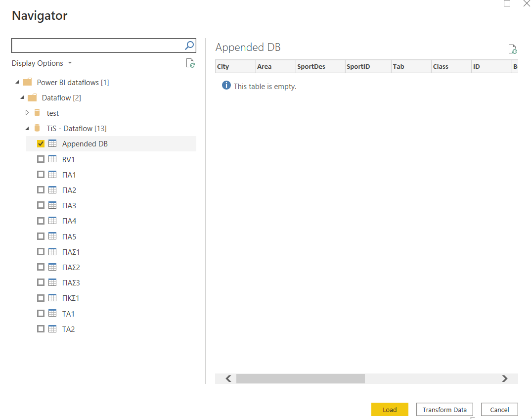Click table icon beside ΠΑΣ1
The height and width of the screenshot is (419, 532).
tap(52, 252)
